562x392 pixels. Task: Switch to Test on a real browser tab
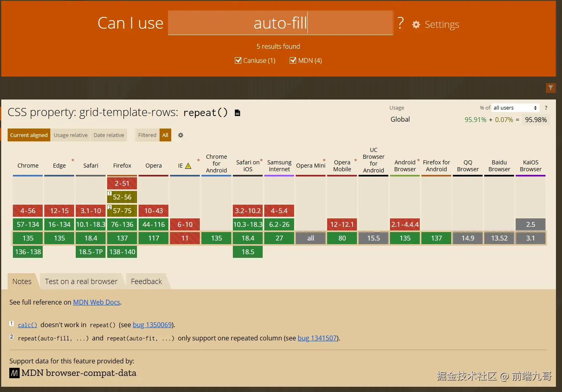pos(81,282)
